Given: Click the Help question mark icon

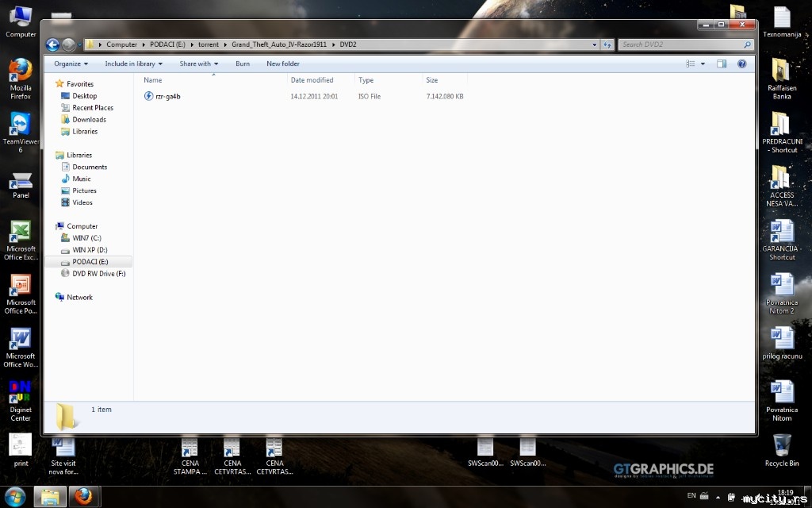Looking at the screenshot, I should pos(741,63).
